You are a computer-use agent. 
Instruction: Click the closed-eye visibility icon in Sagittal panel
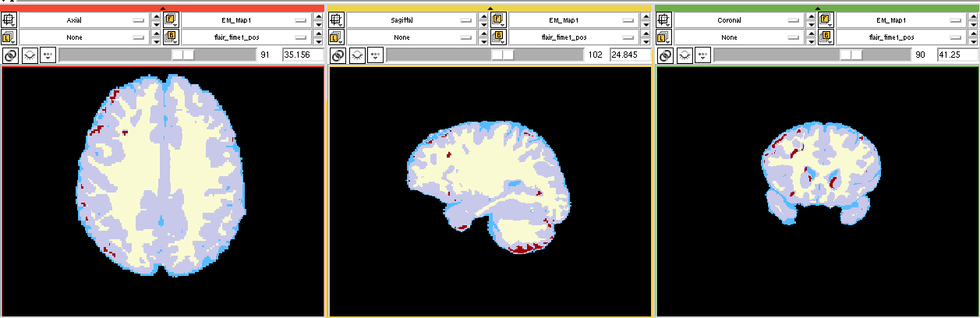[356, 55]
